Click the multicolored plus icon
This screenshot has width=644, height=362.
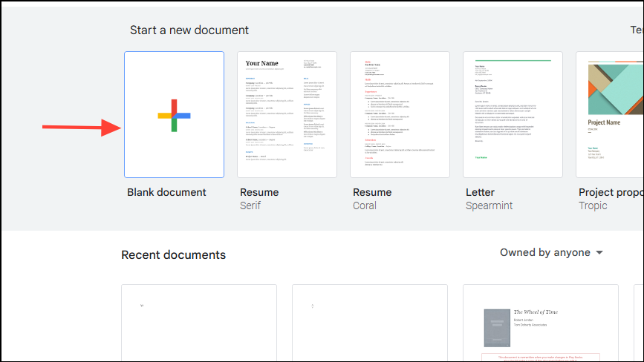tap(174, 116)
